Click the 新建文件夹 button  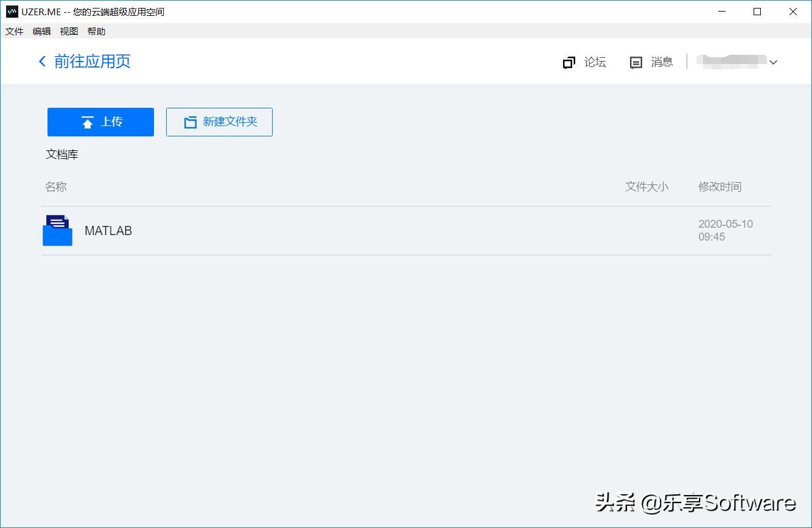[219, 122]
